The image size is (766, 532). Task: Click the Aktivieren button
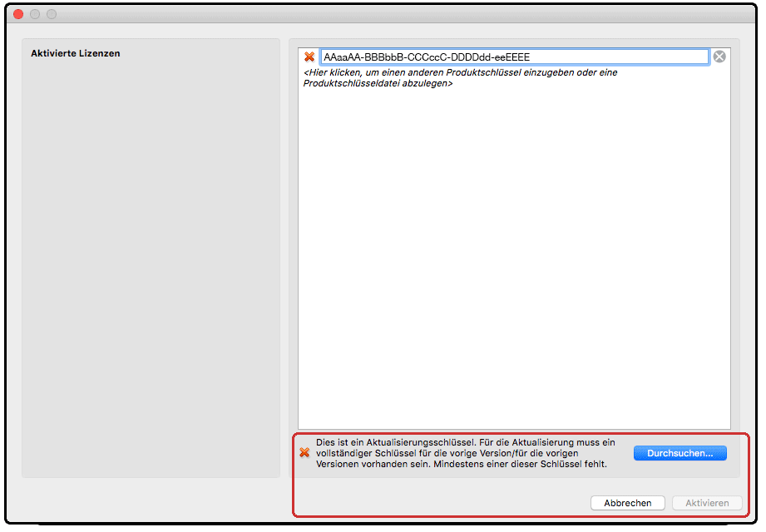click(706, 503)
